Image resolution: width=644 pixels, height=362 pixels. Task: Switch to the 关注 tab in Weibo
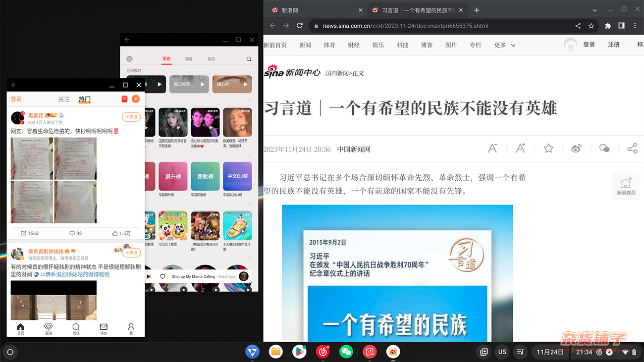click(64, 99)
